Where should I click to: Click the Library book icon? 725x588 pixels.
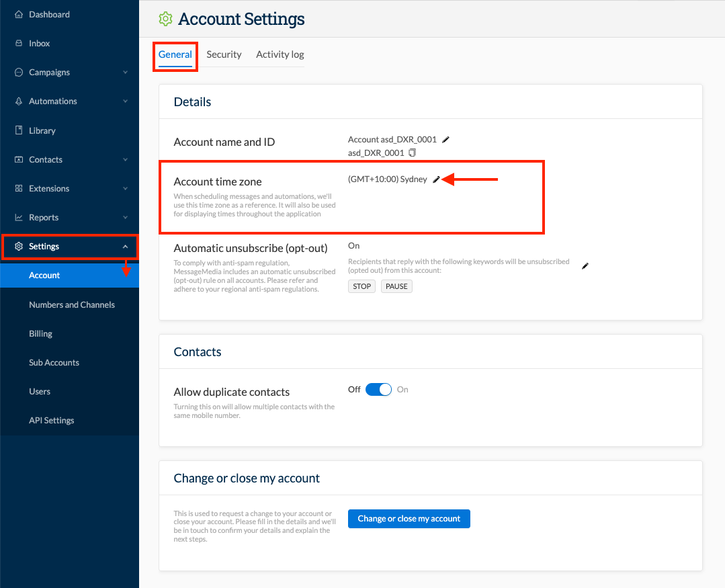point(19,130)
